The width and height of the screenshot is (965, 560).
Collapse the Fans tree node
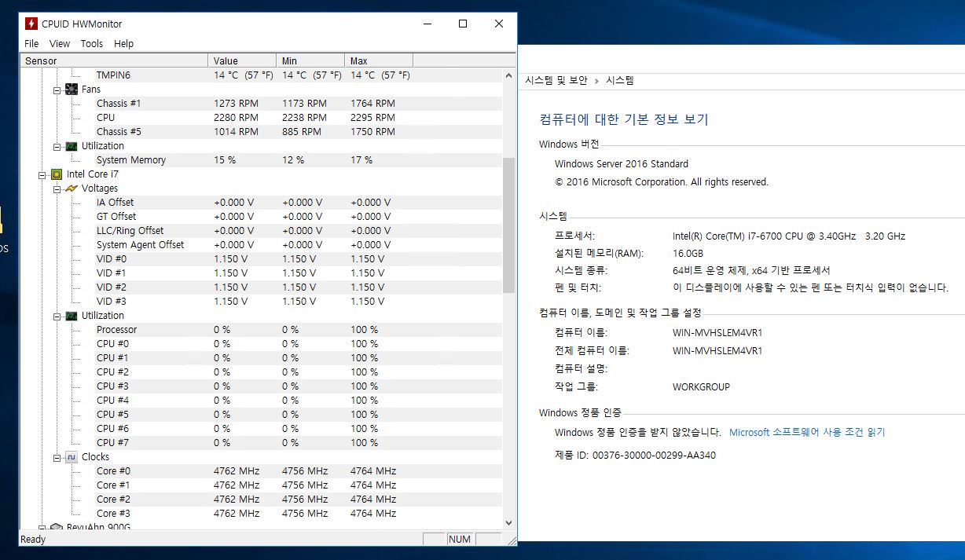pyautogui.click(x=57, y=90)
